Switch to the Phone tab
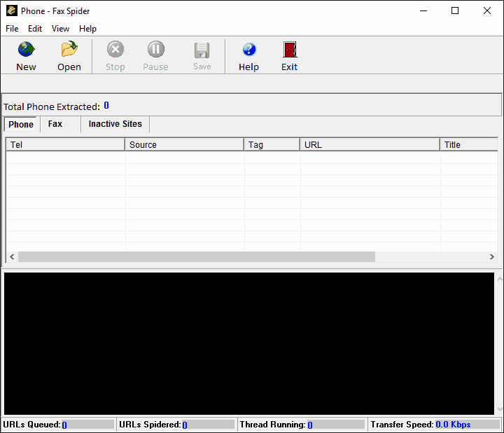Viewport: 504px width, 433px height. 21,125
